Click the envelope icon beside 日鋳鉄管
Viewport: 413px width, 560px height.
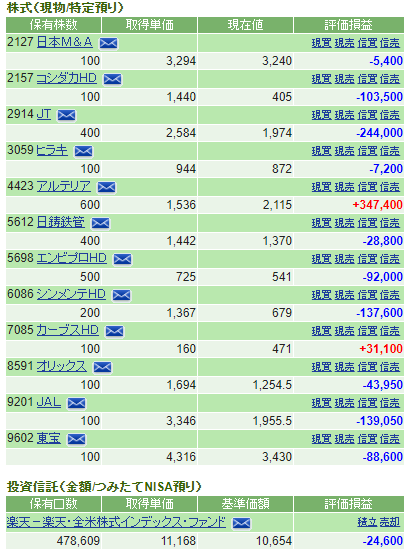101,223
